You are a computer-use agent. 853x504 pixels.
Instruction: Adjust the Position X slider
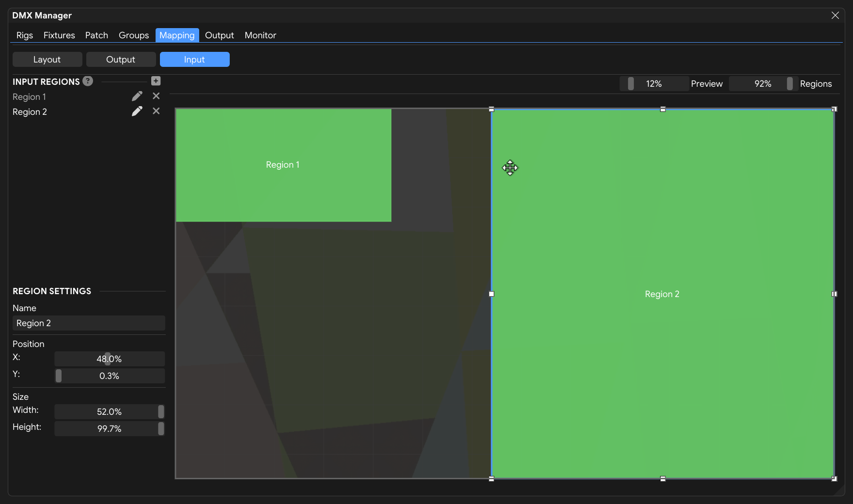pyautogui.click(x=110, y=359)
